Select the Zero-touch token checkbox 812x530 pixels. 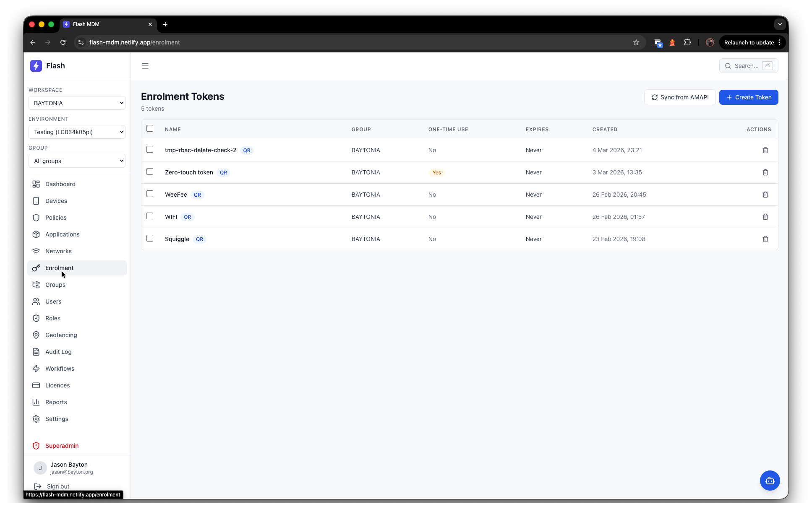(x=150, y=172)
